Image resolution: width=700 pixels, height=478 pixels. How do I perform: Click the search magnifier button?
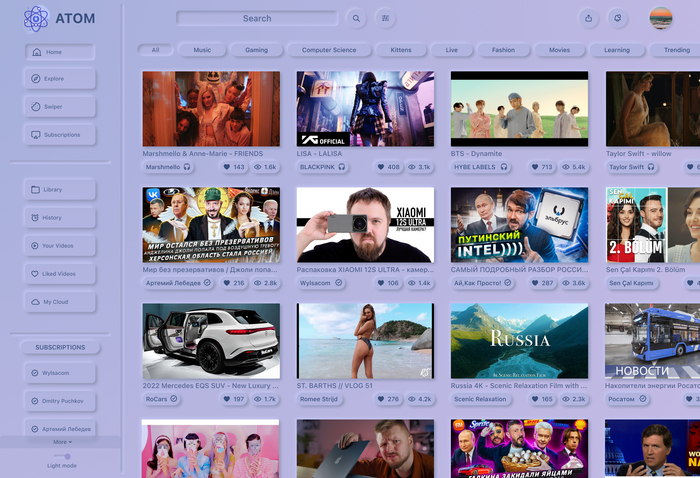[356, 18]
